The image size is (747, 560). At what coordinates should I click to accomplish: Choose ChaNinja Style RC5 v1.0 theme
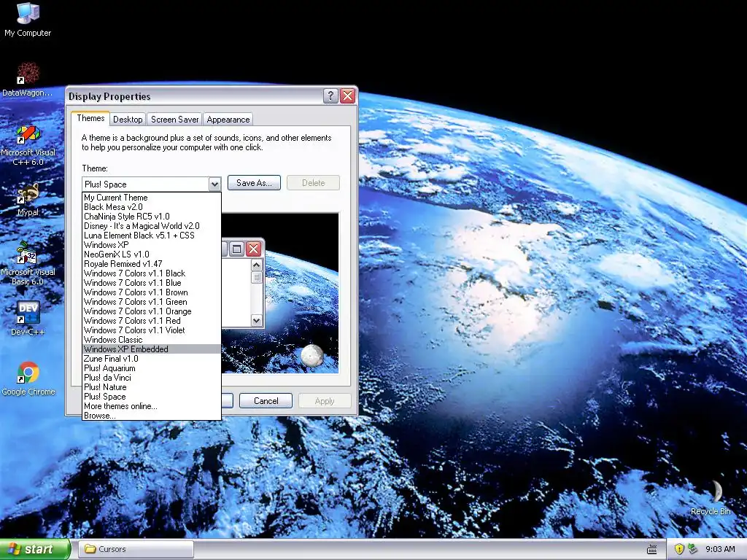tap(152, 216)
